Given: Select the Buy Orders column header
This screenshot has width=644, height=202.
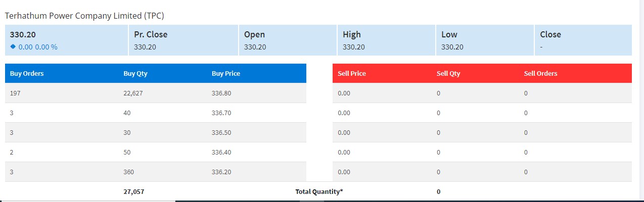Looking at the screenshot, I should 27,73.
